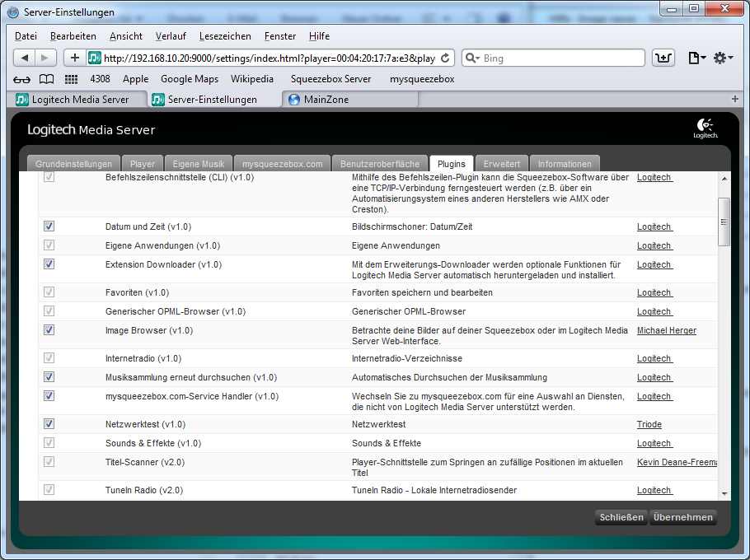The height and width of the screenshot is (560, 750).
Task: Open the gear settings dropdown menu
Action: click(723, 58)
